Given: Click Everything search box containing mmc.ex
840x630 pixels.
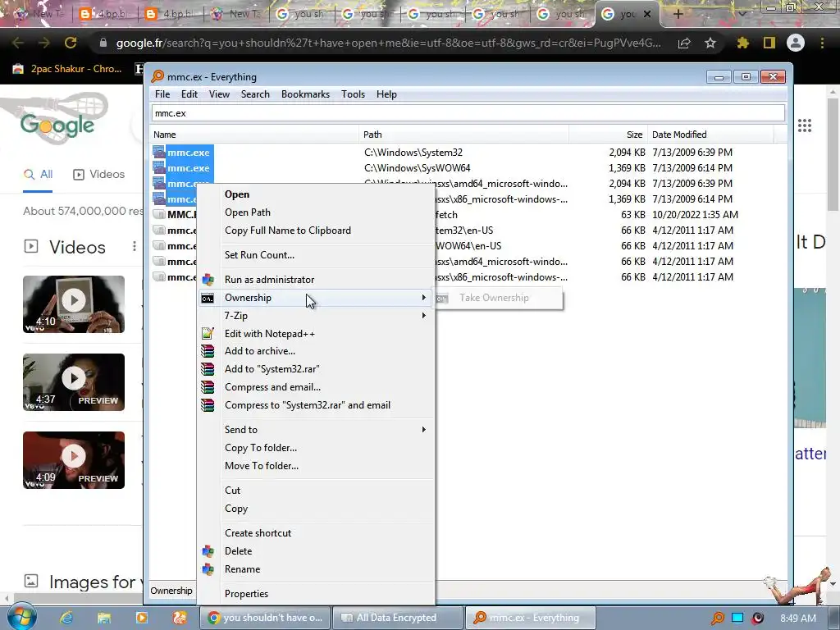Looking at the screenshot, I should (468, 113).
